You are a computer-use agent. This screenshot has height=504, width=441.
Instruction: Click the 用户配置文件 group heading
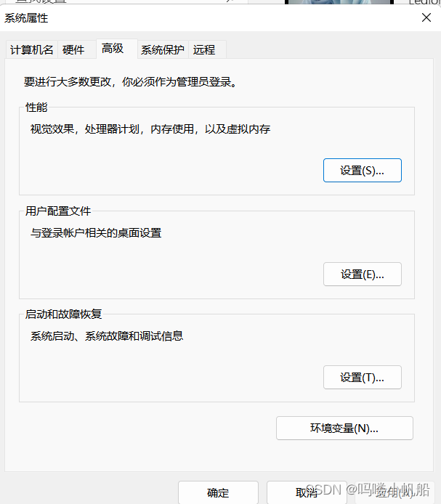58,211
